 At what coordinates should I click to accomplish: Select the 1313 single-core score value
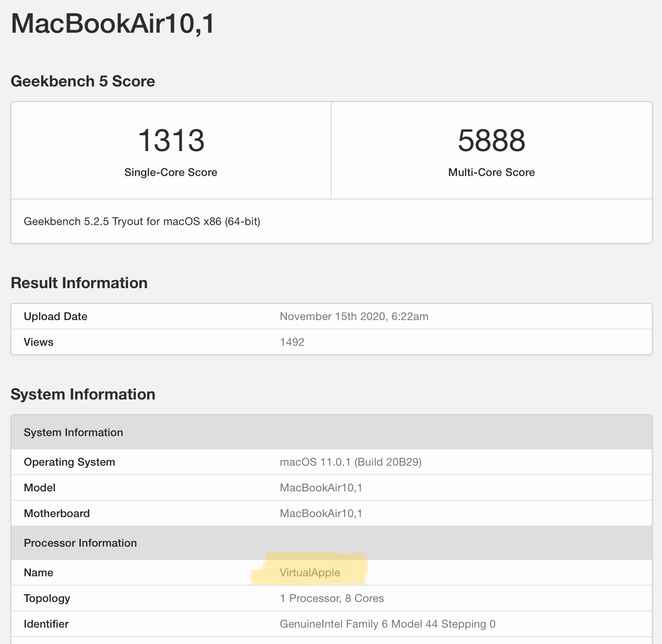[171, 140]
